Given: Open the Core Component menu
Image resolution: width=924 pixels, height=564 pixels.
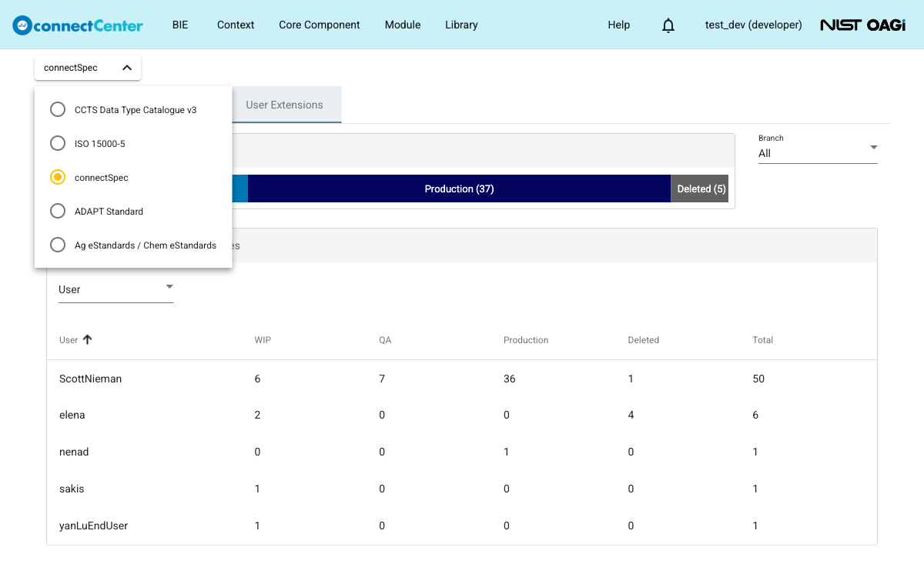Looking at the screenshot, I should pos(320,25).
